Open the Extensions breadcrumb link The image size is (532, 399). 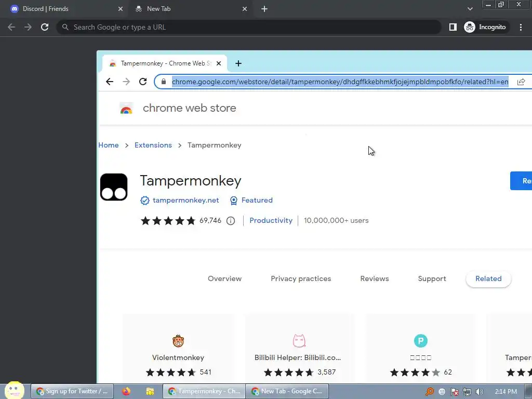pyautogui.click(x=153, y=145)
